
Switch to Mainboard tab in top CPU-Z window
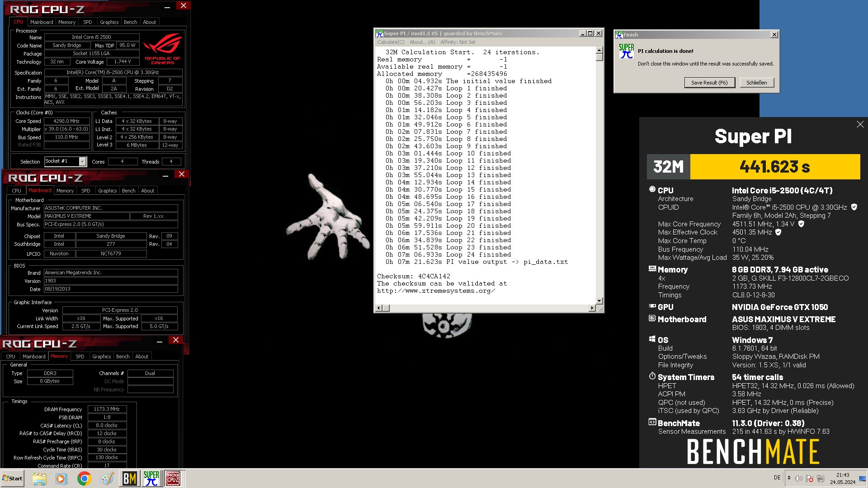(x=42, y=22)
